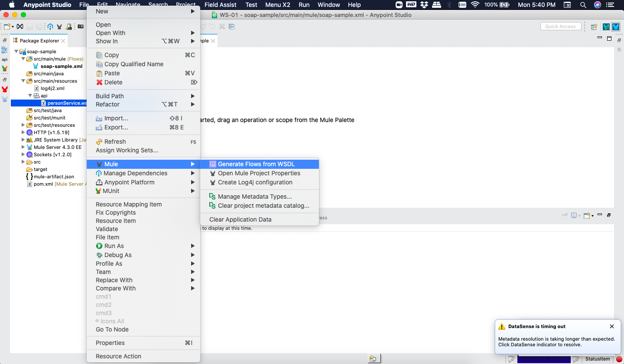Select Delete in the context menu
Image resolution: width=624 pixels, height=364 pixels.
pyautogui.click(x=143, y=82)
